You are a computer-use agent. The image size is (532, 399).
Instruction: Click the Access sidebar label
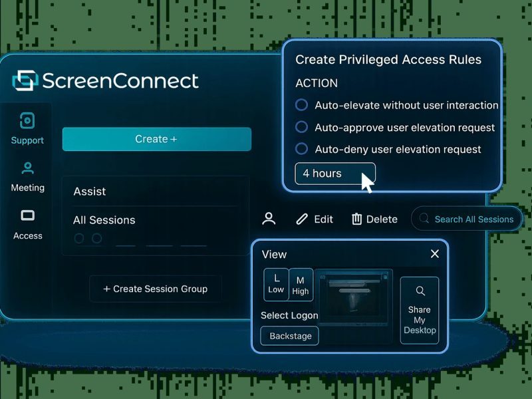click(27, 236)
